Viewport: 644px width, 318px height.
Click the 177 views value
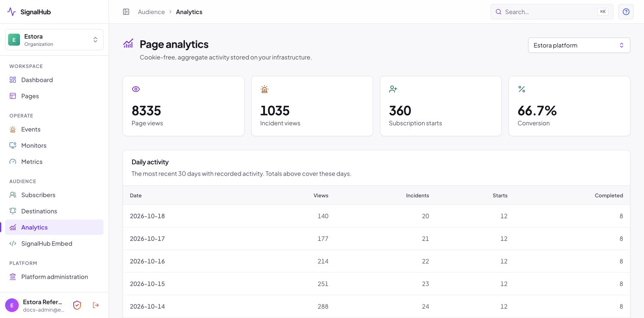pos(323,239)
